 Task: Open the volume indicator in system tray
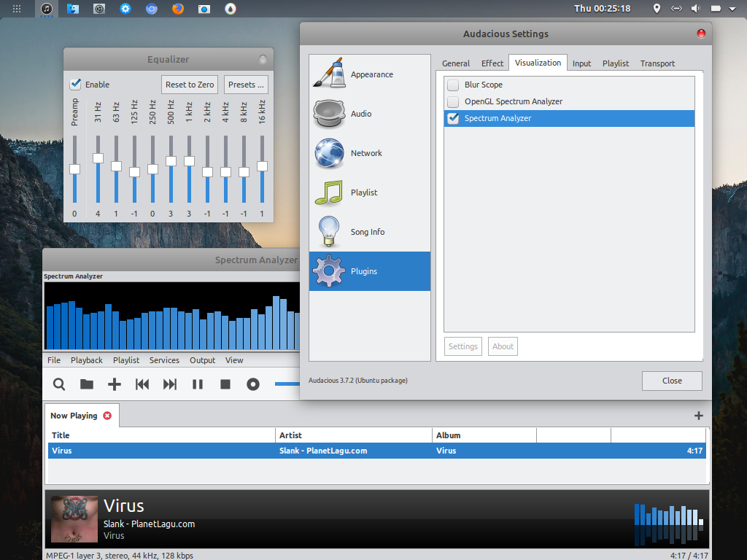pos(695,9)
